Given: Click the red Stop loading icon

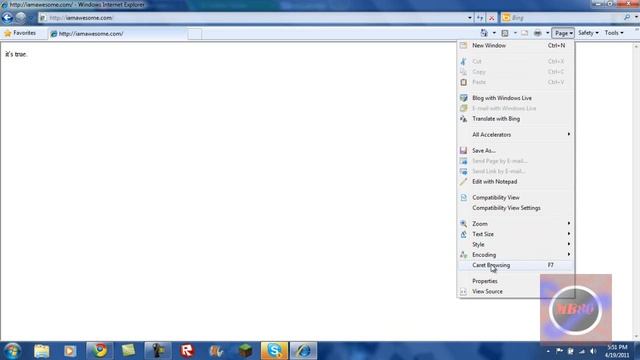Looking at the screenshot, I should point(491,18).
